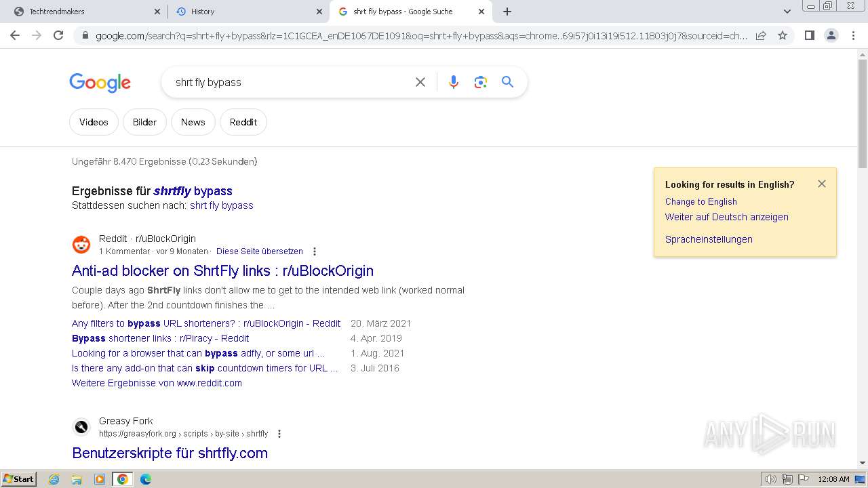This screenshot has width=868, height=488.
Task: Search instead for shrt fly bypass
Action: [222, 205]
